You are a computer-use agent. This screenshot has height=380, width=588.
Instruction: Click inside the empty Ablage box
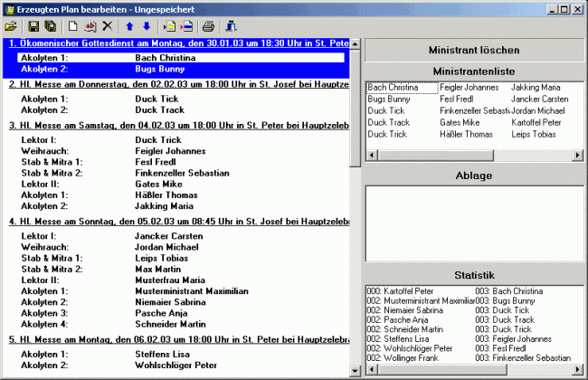[474, 223]
